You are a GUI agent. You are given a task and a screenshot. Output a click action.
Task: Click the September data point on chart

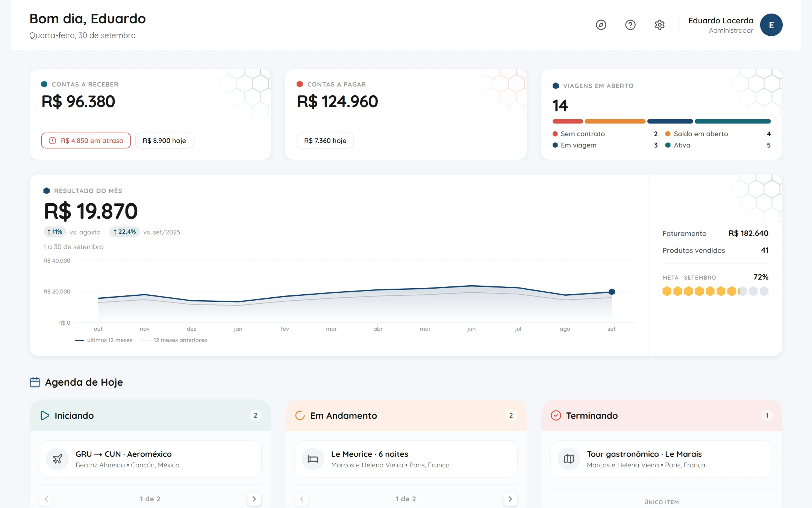(612, 292)
